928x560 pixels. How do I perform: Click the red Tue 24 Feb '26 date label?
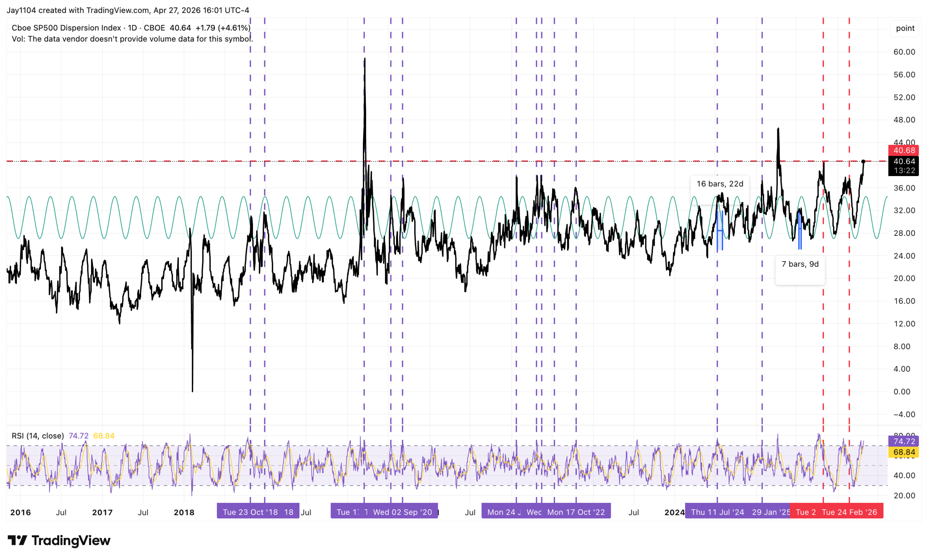pyautogui.click(x=849, y=512)
